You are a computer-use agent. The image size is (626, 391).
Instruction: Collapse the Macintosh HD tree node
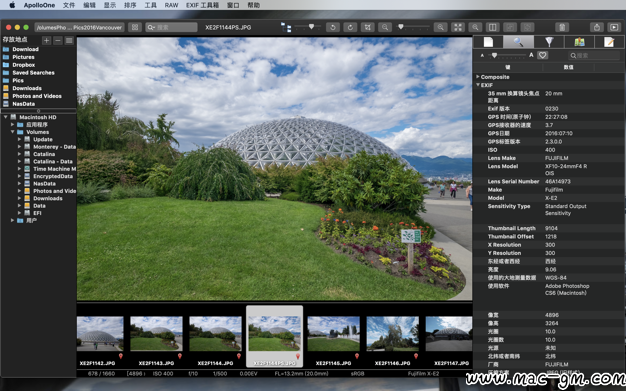point(6,117)
